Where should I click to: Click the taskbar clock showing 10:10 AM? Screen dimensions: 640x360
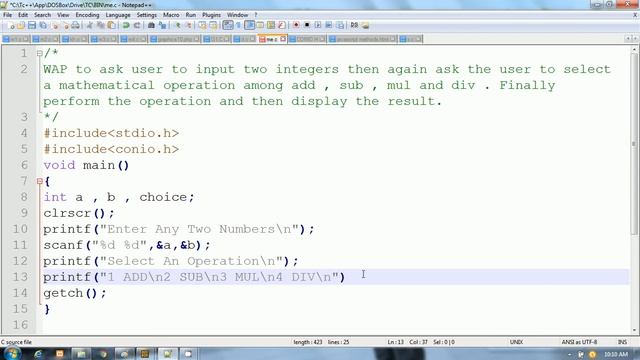tap(616, 354)
